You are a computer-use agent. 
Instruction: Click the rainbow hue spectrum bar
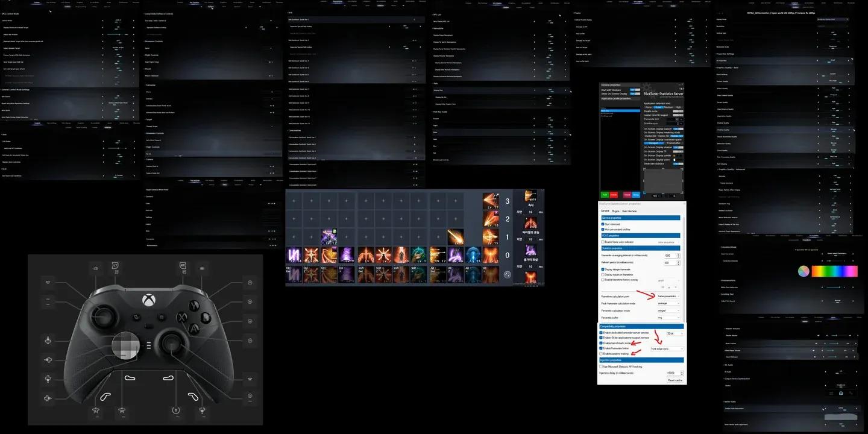point(834,271)
